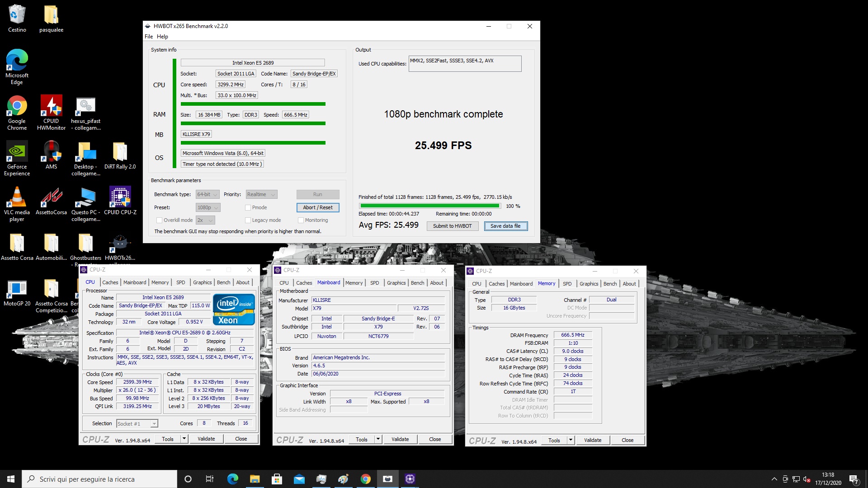Open the Cestino recycle bin icon
The height and width of the screenshot is (488, 868).
(x=17, y=19)
